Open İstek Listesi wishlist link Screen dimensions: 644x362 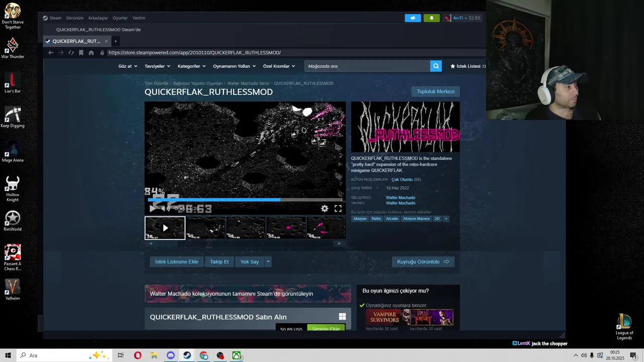pyautogui.click(x=468, y=66)
